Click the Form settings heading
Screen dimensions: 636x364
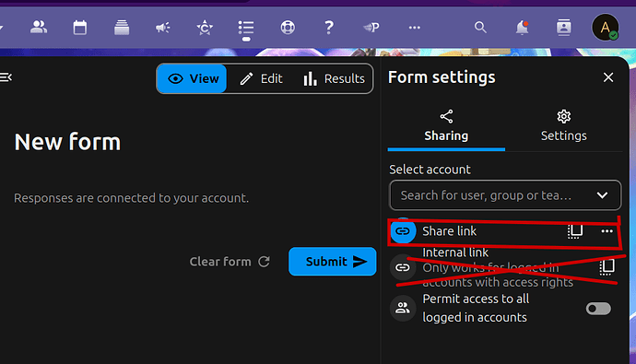[x=442, y=77]
